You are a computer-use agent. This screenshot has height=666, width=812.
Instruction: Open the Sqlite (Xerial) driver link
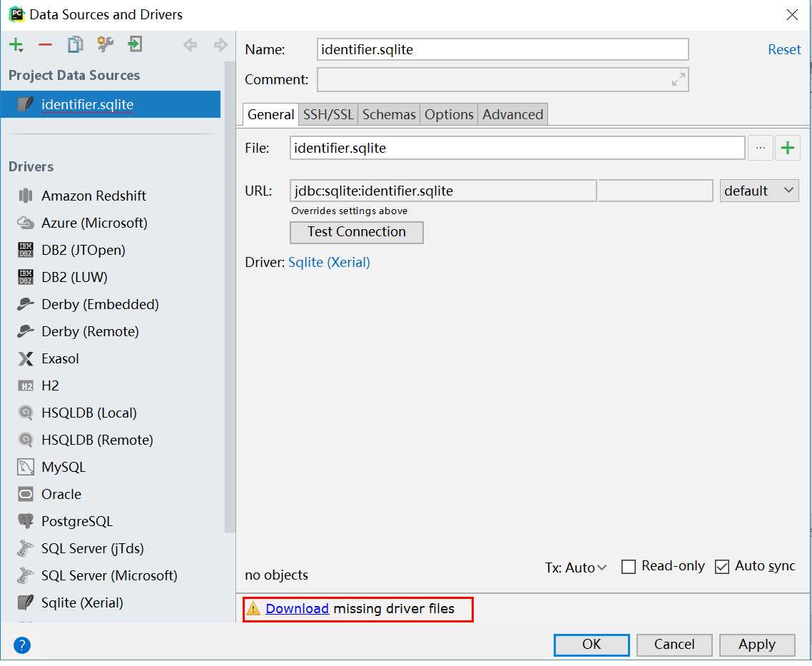tap(329, 262)
